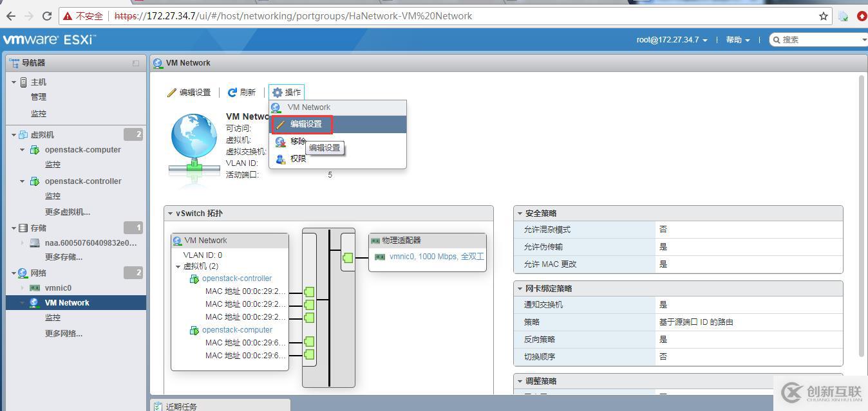Viewport: 868px width, 411px height.
Task: Collapse navigator panel via its corner icon
Action: click(x=136, y=63)
